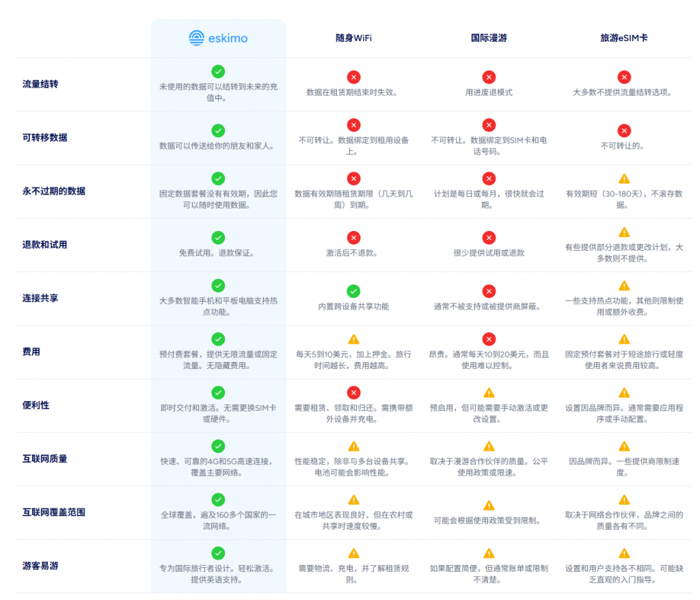Image resolution: width=700 pixels, height=600 pixels.
Task: Click red cross for 旅游eSIM卡 可转移数据
Action: point(624,131)
